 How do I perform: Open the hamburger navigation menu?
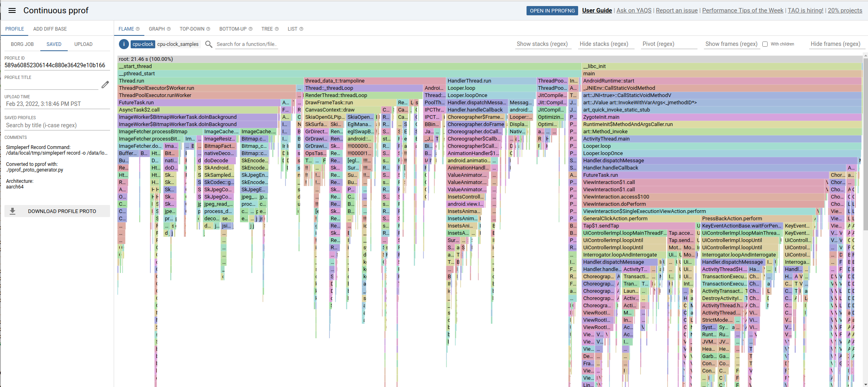(12, 10)
